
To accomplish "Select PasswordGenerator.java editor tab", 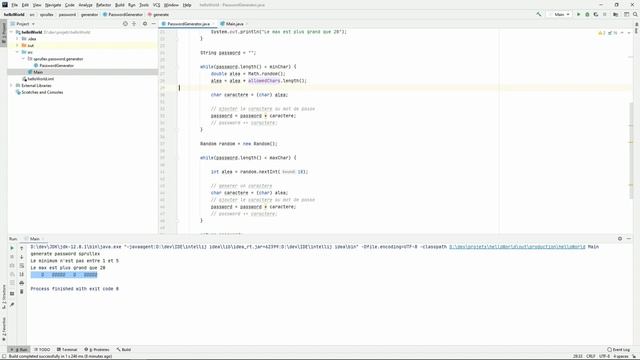I will point(188,24).
